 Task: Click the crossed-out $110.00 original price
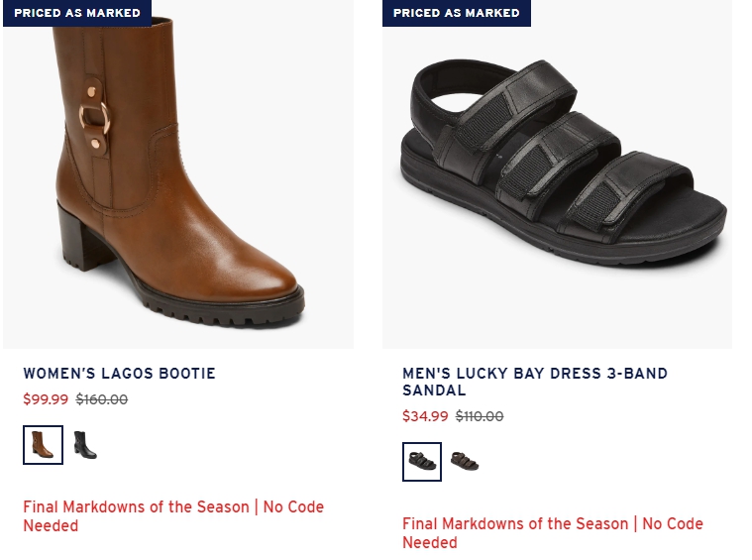pyautogui.click(x=480, y=416)
